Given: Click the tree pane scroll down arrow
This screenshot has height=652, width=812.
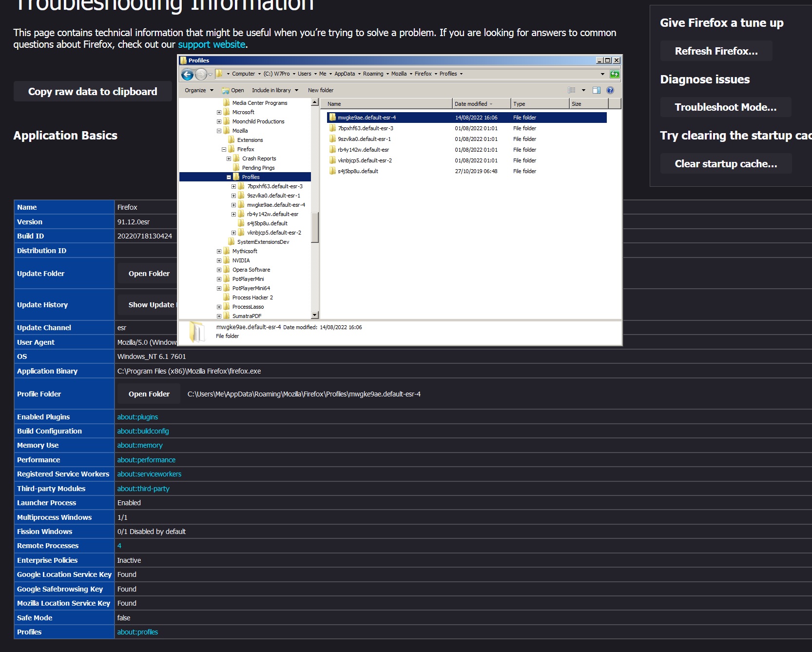Looking at the screenshot, I should (x=315, y=315).
